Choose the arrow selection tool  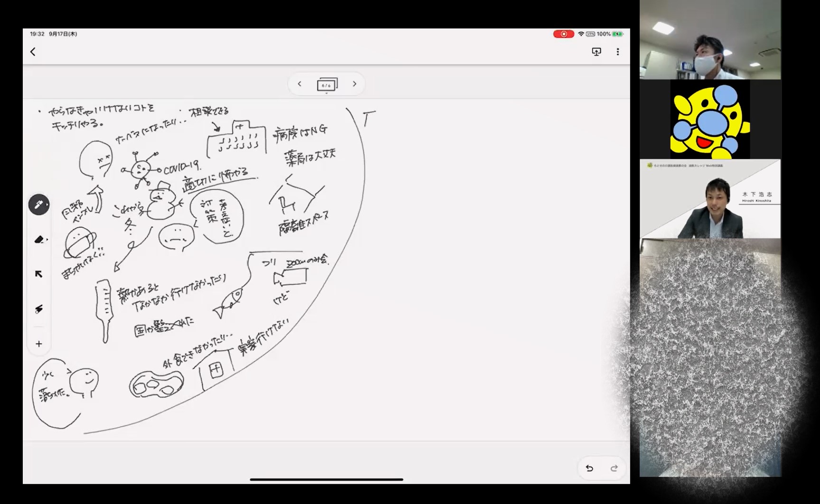39,274
